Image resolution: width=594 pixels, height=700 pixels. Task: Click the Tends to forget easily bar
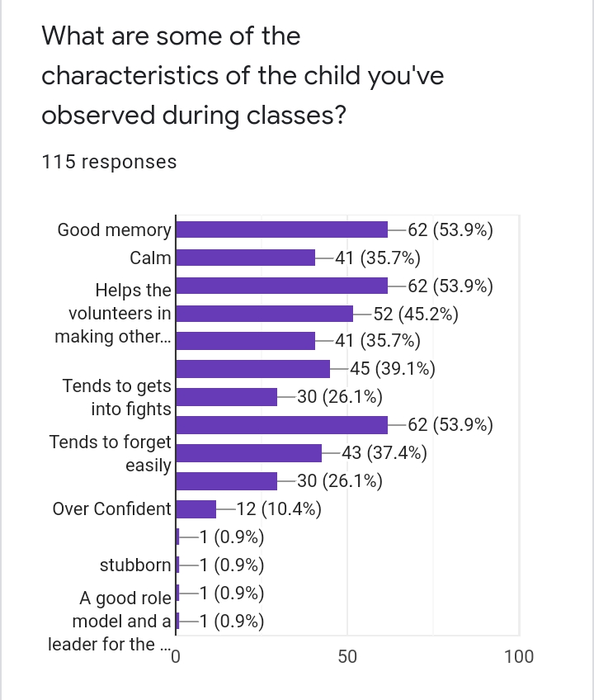coord(249,453)
